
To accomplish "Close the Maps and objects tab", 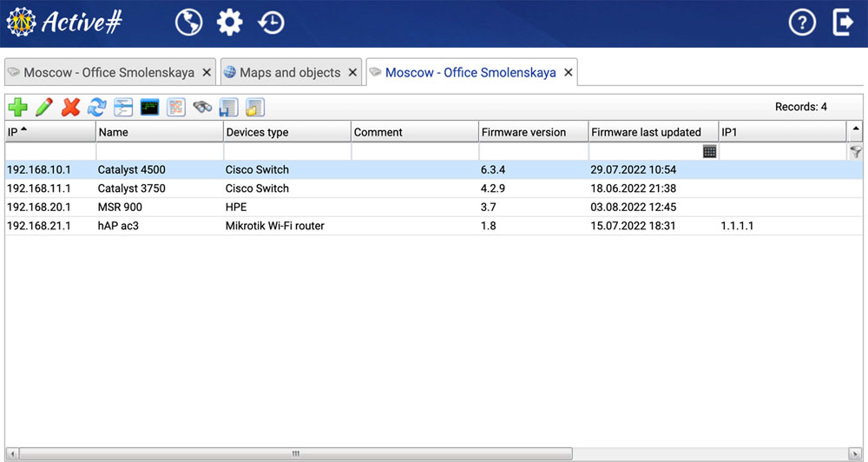I will click(x=352, y=73).
